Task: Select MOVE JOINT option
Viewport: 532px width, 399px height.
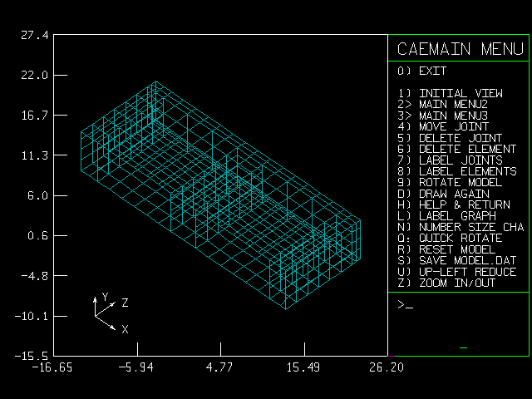Action: [445, 126]
